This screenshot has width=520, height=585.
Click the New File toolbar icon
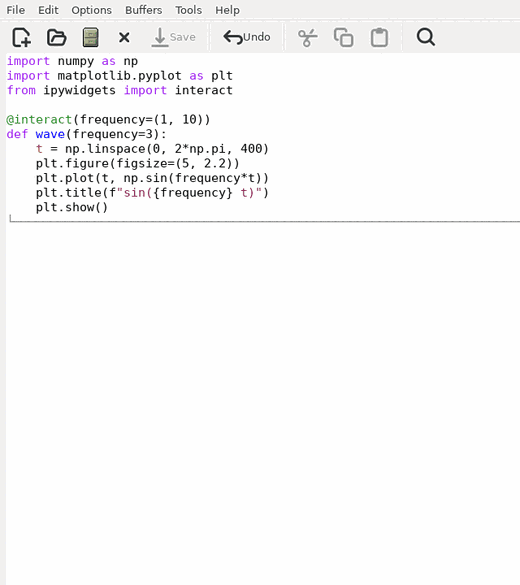(x=21, y=37)
